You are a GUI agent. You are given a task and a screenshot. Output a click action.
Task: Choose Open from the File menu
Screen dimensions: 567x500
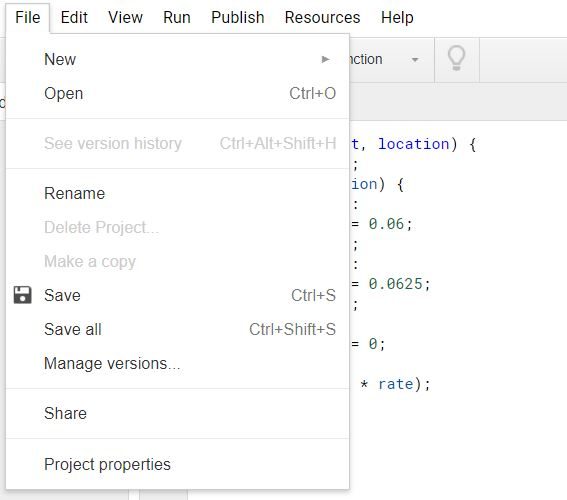point(178,94)
